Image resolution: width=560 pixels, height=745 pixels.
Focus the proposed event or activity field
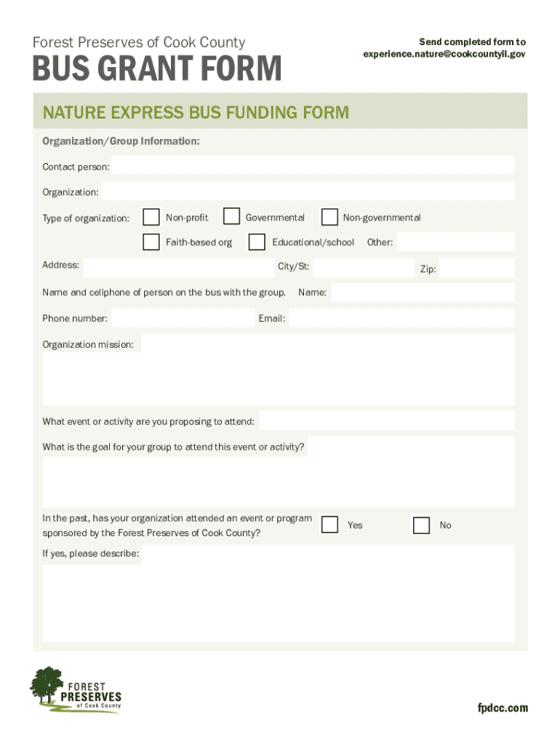[386, 421]
